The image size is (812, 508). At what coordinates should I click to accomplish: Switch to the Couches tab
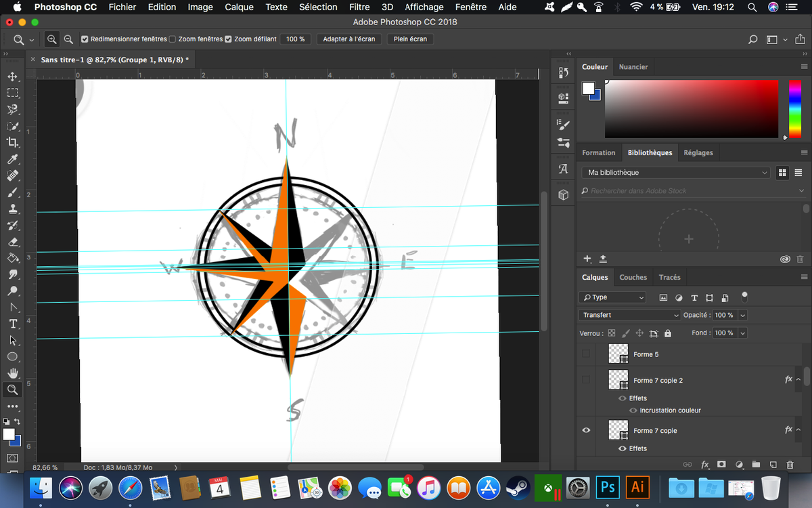click(633, 277)
